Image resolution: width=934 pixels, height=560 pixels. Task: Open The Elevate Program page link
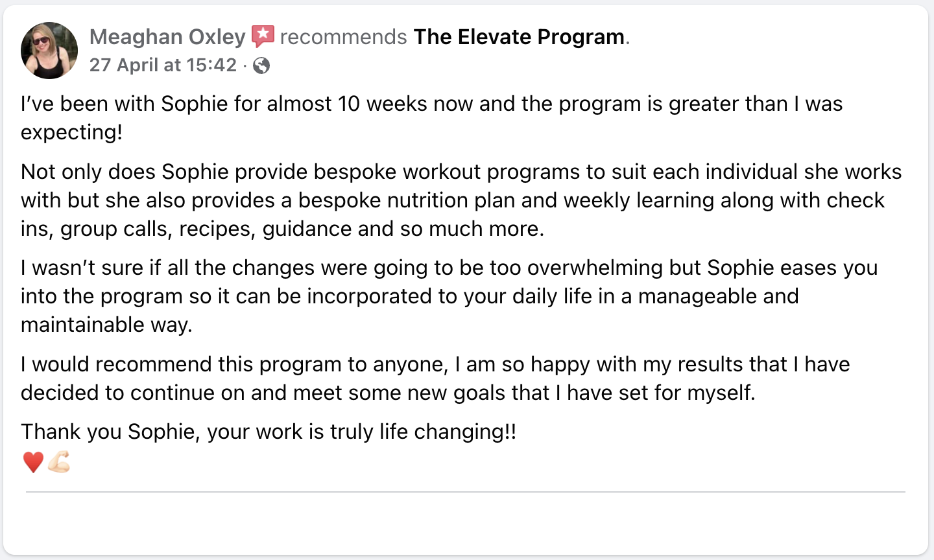(x=519, y=37)
